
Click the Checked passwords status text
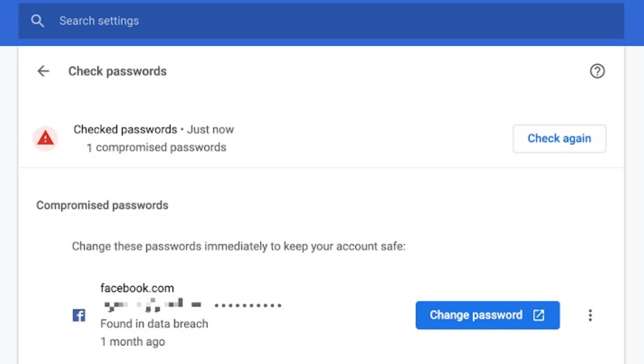[125, 129]
